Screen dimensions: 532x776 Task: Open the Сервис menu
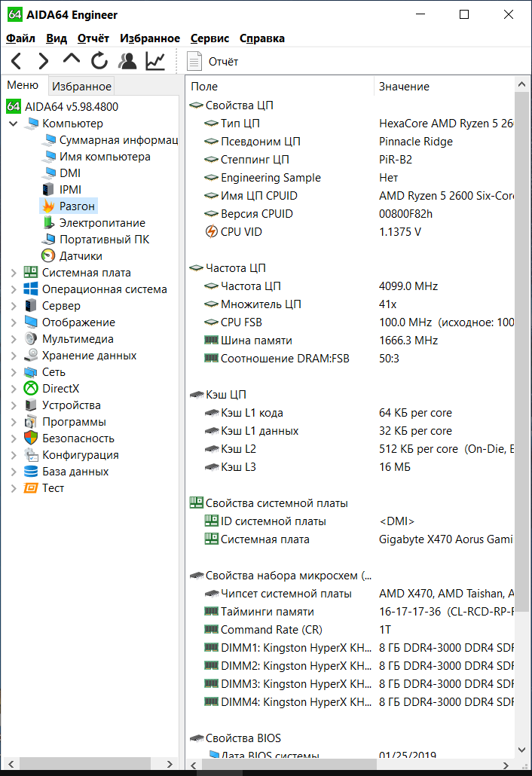pyautogui.click(x=210, y=38)
